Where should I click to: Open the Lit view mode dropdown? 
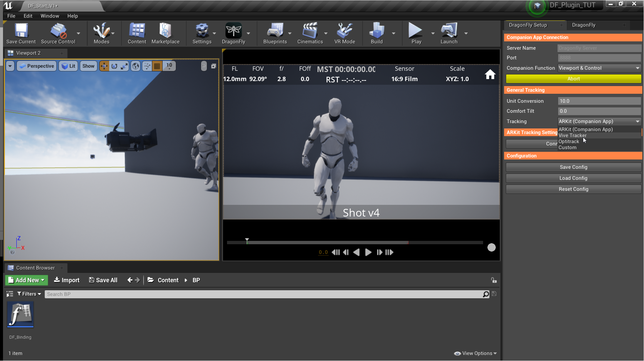click(x=68, y=66)
